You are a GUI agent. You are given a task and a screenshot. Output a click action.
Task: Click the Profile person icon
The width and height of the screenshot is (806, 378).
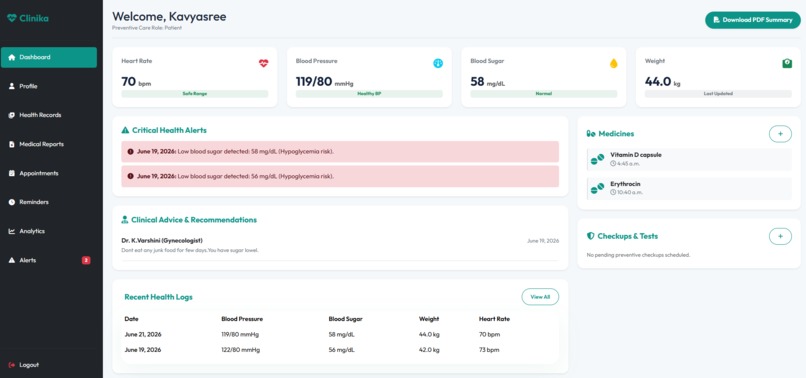click(x=12, y=86)
